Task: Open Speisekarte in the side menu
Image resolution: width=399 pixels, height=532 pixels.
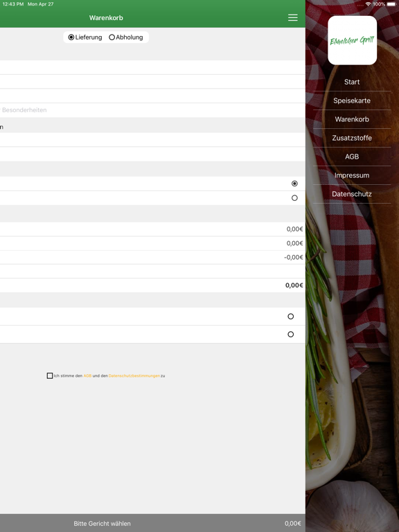Action: point(352,100)
